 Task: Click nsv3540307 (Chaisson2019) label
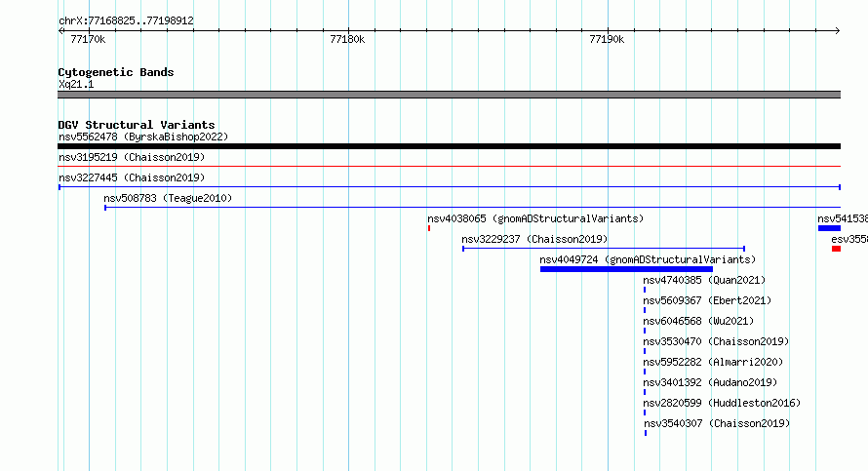pos(717,423)
